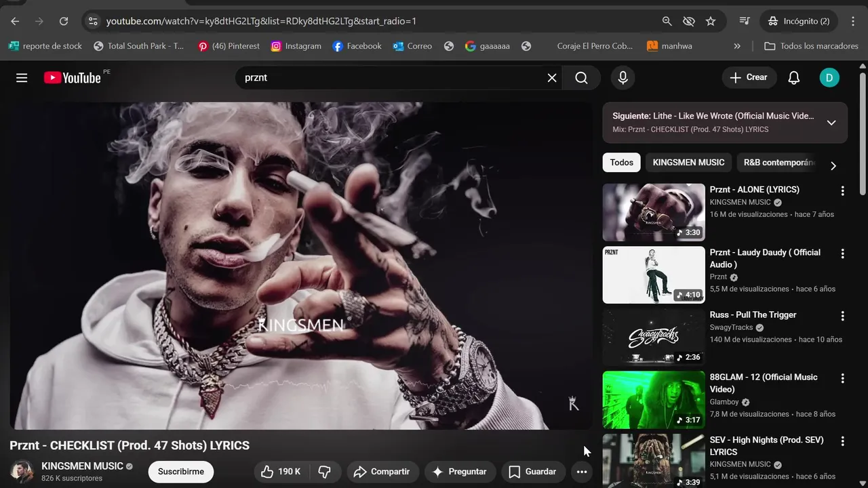View site information icon in address bar
The image size is (868, 488).
click(94, 21)
